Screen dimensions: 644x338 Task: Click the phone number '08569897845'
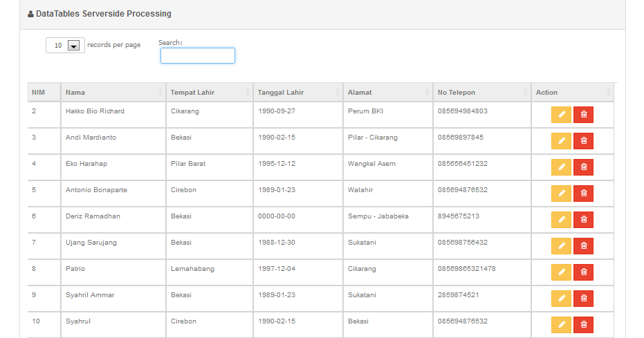tap(461, 138)
